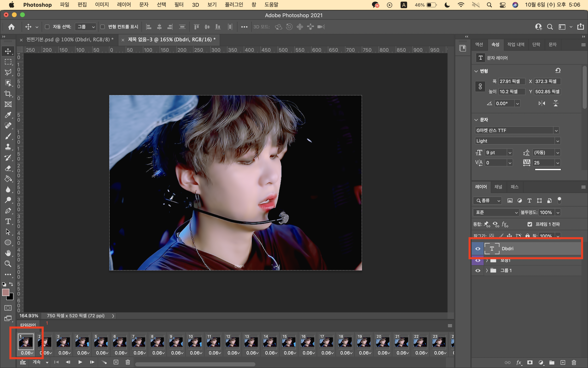Select the Frame tool
The height and width of the screenshot is (368, 588).
8,104
